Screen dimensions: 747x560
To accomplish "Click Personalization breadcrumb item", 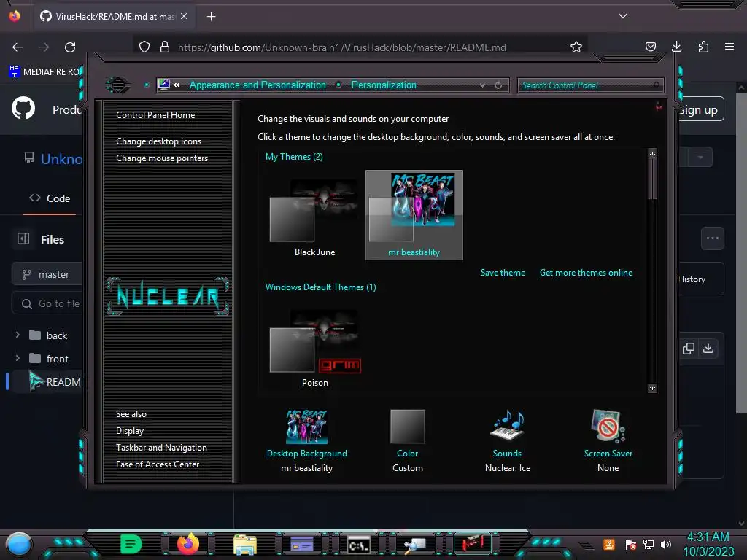I will coord(384,85).
